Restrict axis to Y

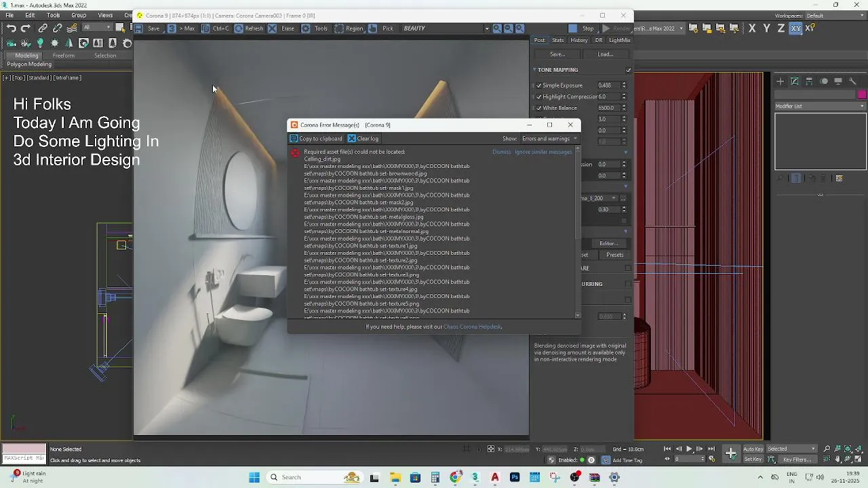pos(766,28)
